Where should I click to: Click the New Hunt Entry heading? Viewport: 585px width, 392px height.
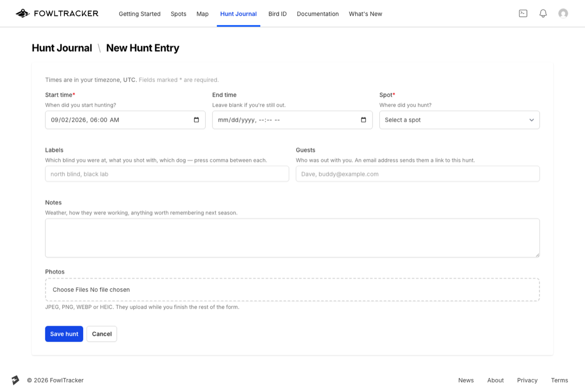point(143,47)
